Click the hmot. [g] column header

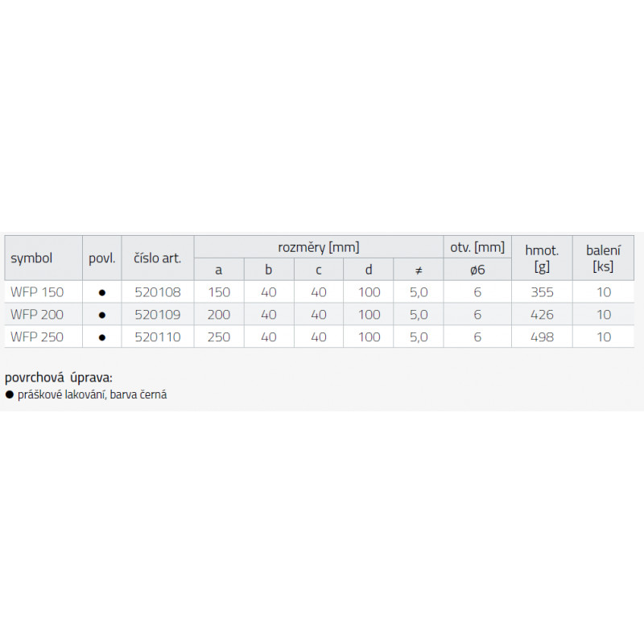(542, 258)
